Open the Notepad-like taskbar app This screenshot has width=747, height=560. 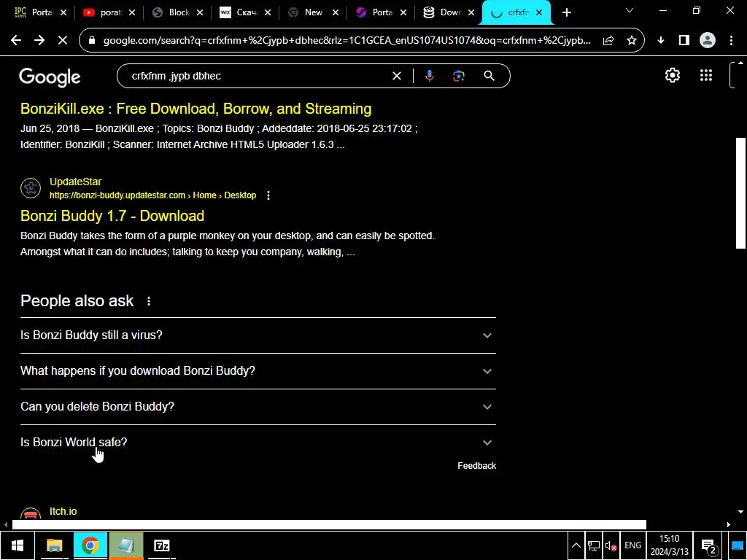tap(125, 545)
